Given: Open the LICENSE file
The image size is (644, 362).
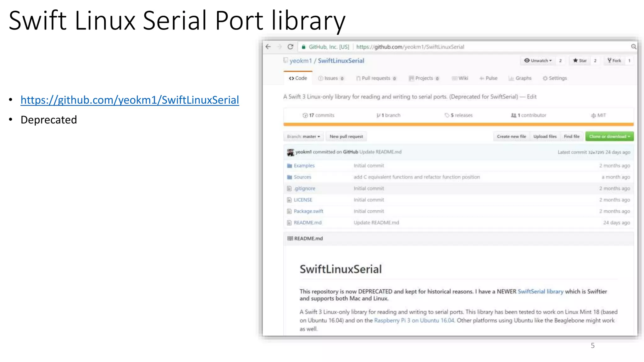Looking at the screenshot, I should 303,200.
